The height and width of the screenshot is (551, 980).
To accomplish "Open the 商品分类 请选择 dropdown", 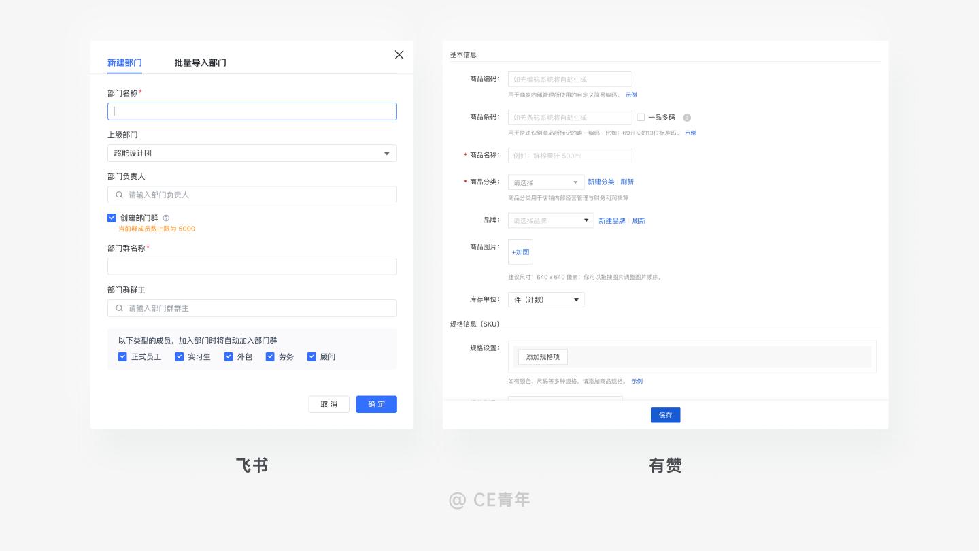I will point(544,182).
